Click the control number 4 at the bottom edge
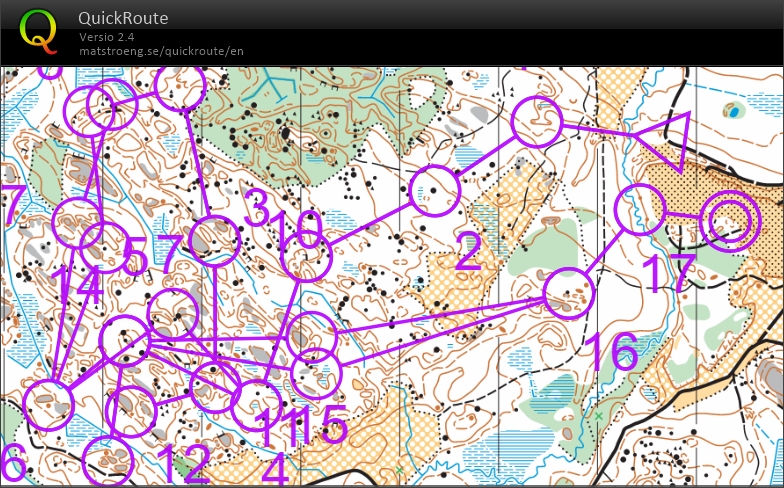The image size is (784, 488). tap(274, 470)
